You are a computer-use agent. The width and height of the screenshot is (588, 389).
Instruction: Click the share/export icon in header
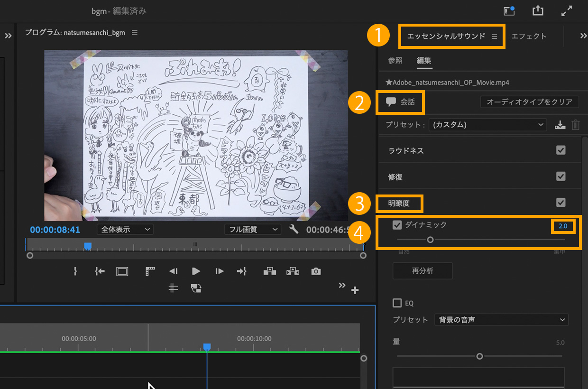(538, 10)
